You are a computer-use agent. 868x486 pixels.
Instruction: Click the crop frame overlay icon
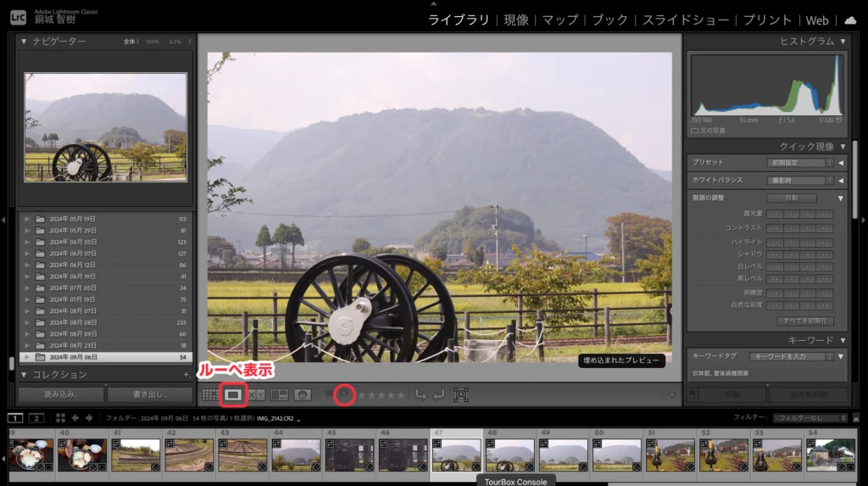(x=461, y=394)
